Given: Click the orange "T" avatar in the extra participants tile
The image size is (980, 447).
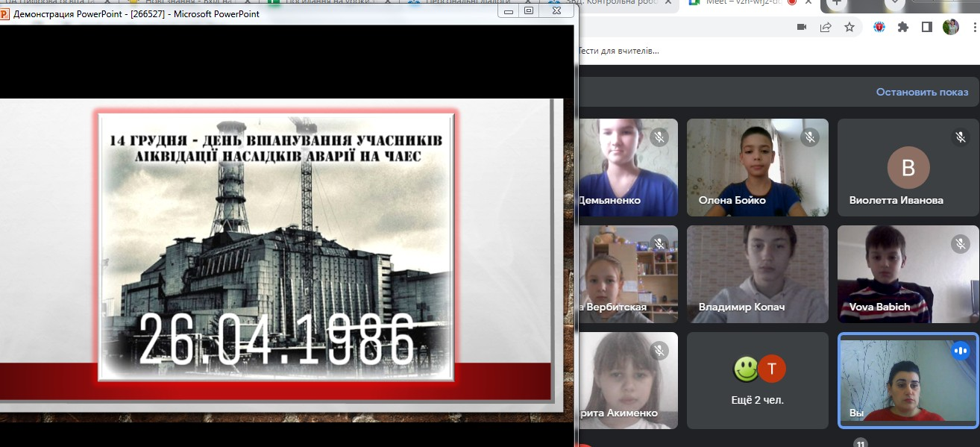Looking at the screenshot, I should [x=773, y=369].
